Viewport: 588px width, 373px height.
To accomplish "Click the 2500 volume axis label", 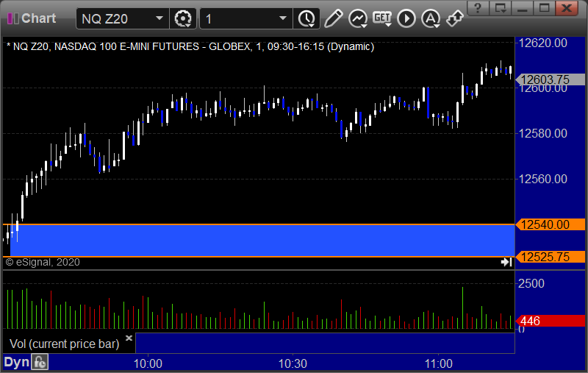I will 531,283.
